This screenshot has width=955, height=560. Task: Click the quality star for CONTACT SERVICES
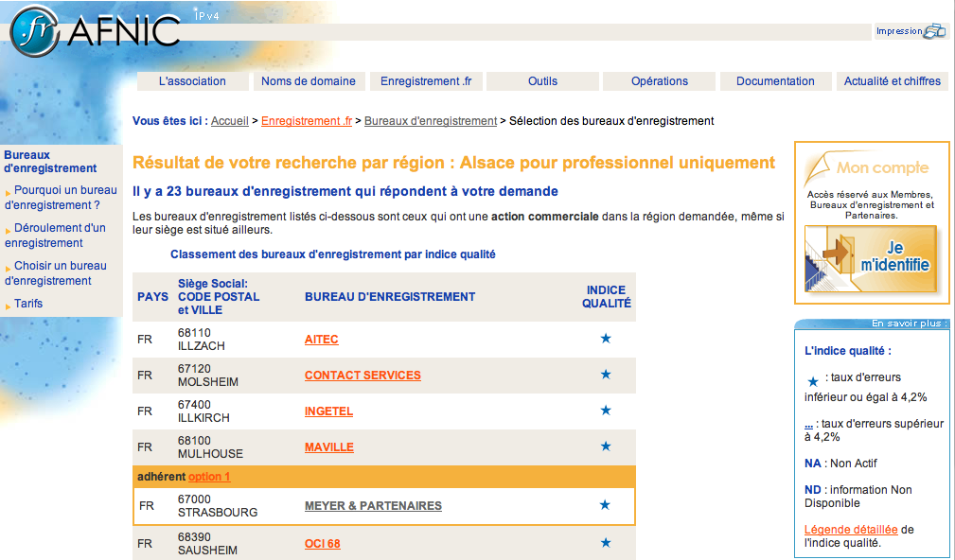(x=606, y=375)
